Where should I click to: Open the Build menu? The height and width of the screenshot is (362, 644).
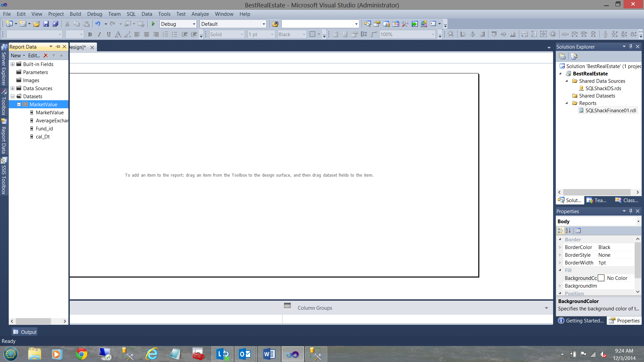[x=75, y=14]
